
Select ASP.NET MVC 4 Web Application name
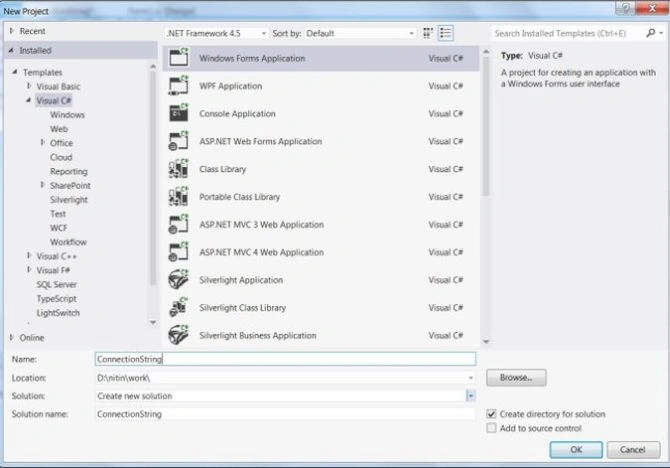pos(261,252)
